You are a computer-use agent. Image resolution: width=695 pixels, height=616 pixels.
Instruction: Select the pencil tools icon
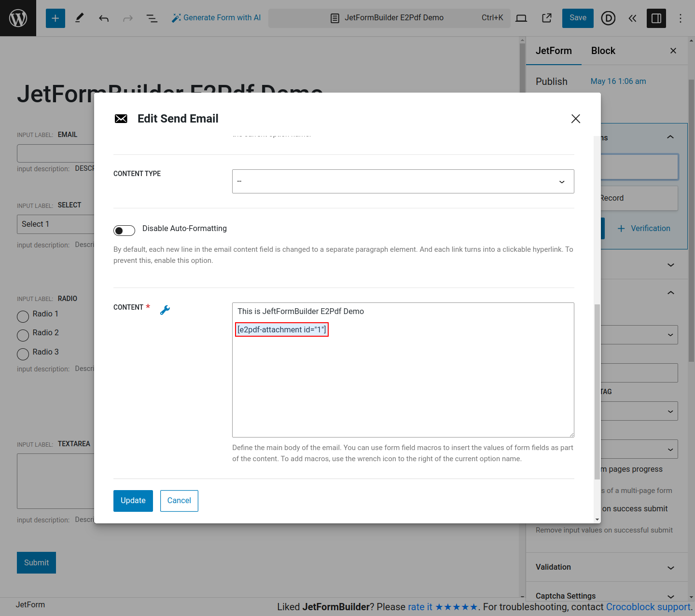point(80,18)
